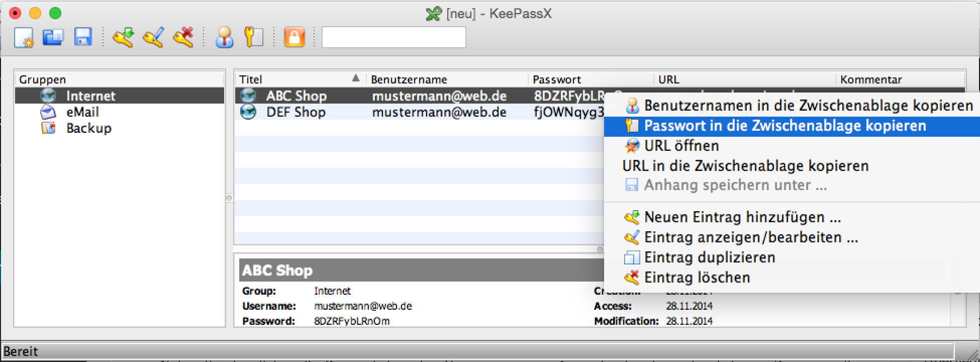Choose URL in die Zwischenablage kopieren

792,165
